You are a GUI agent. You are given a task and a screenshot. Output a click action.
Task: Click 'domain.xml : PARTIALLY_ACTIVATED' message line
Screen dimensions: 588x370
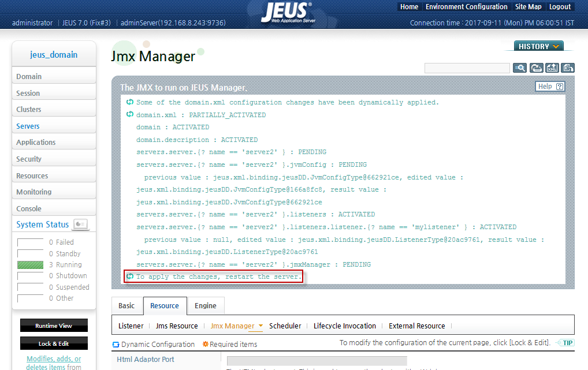tap(201, 115)
